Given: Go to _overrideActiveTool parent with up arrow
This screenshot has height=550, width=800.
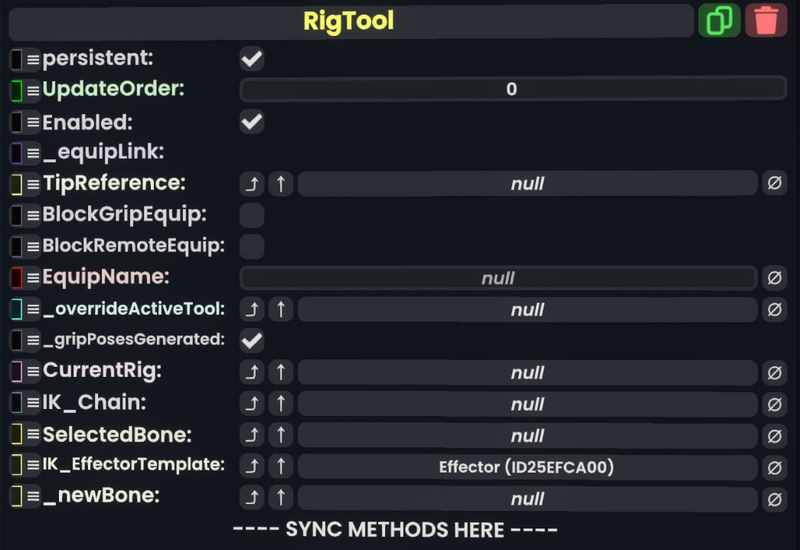Looking at the screenshot, I should (281, 310).
